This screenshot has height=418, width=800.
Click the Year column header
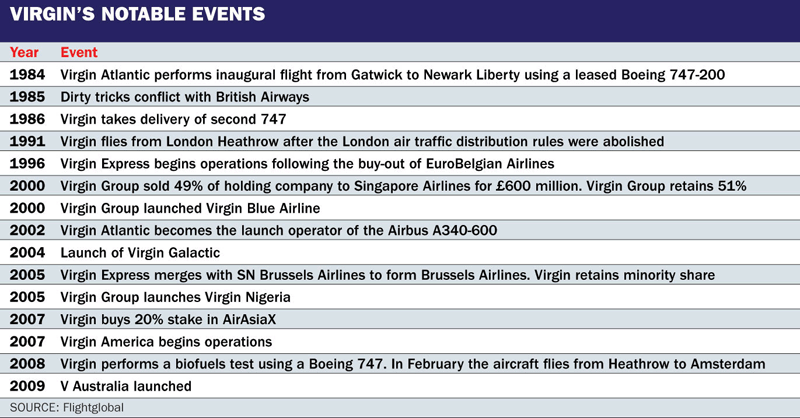tap(24, 53)
